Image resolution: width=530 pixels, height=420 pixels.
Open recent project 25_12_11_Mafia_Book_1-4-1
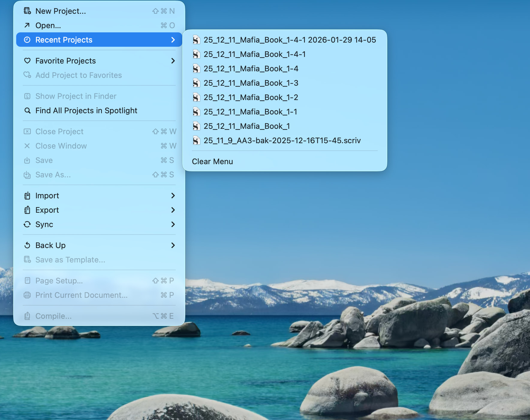(x=255, y=54)
